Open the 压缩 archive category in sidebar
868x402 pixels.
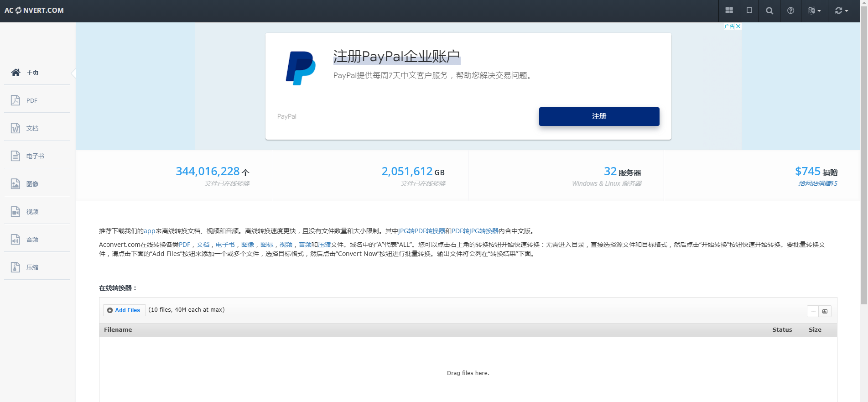pos(37,267)
